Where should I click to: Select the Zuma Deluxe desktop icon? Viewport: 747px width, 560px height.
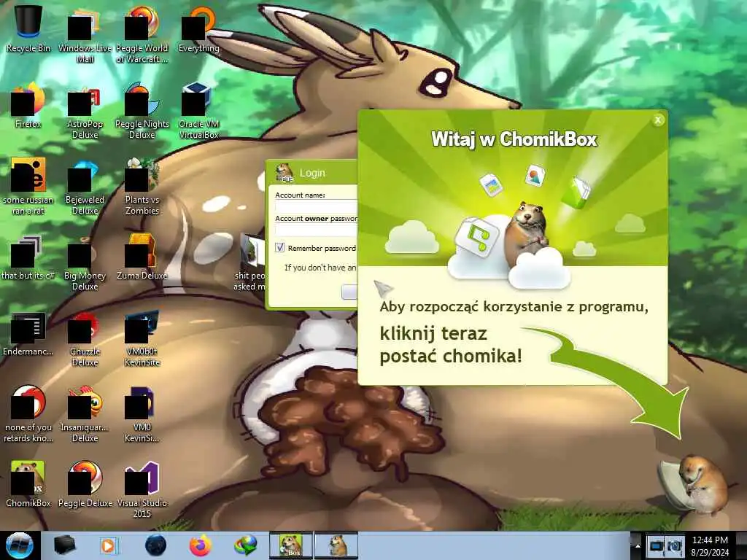[142, 257]
